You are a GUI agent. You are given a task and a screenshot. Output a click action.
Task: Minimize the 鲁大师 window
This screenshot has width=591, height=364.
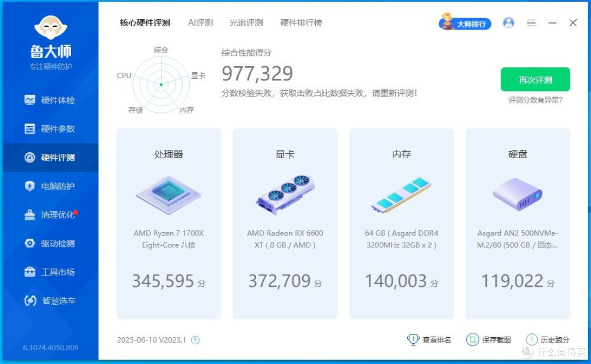[553, 23]
